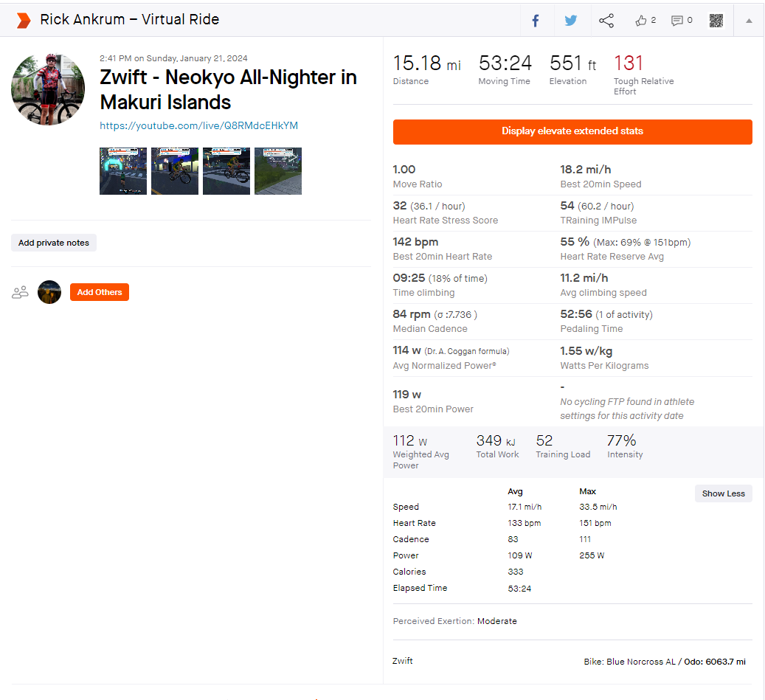765x700 pixels.
Task: Click the average heart rate 133 bpm cell
Action: point(524,523)
